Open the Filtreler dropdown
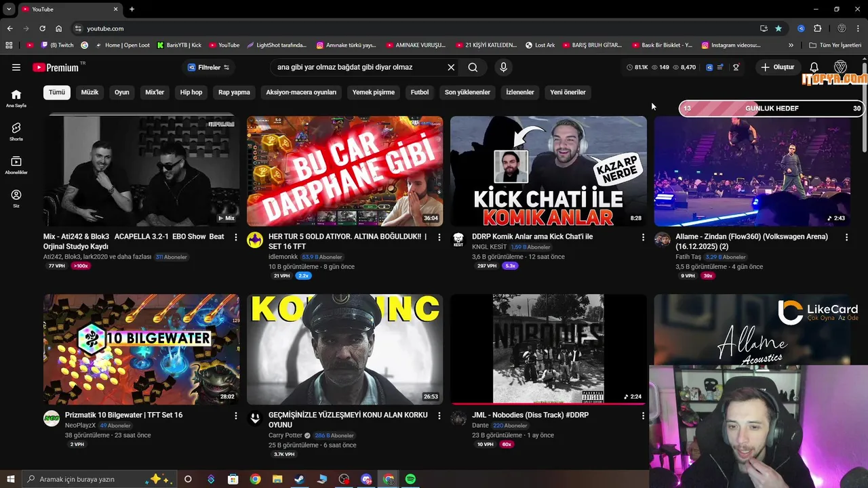This screenshot has width=868, height=488. click(208, 67)
